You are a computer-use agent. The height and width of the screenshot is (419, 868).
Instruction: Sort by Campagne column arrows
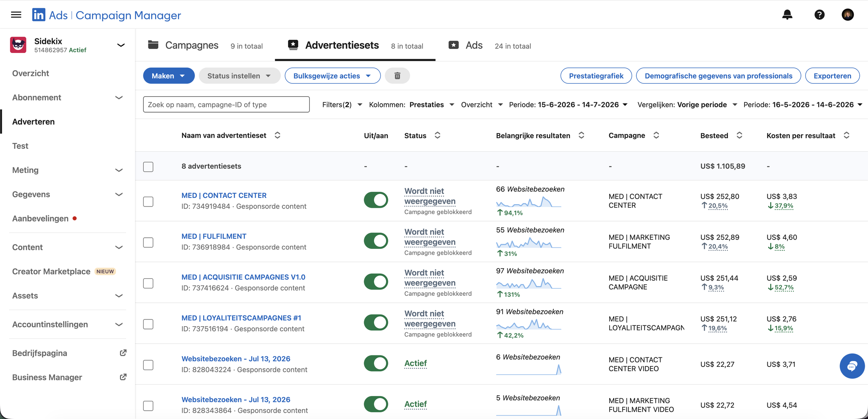tap(656, 135)
